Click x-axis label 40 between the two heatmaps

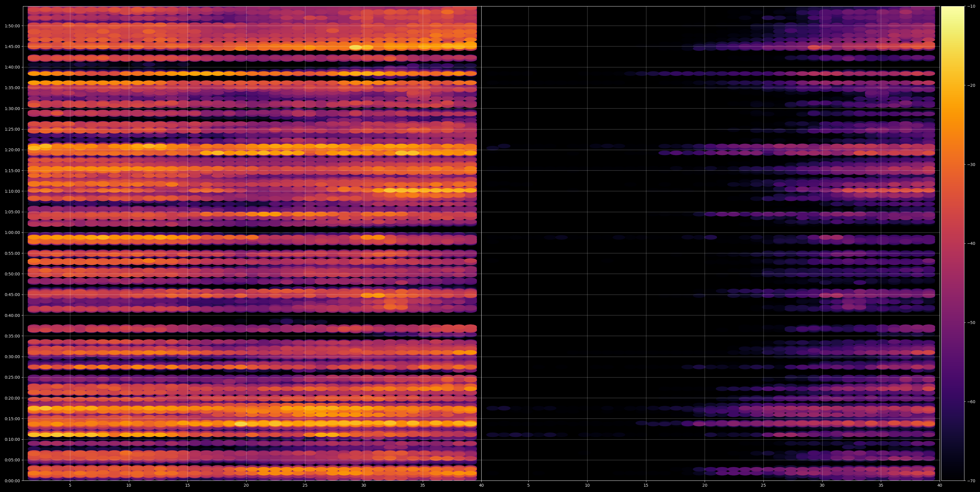pyautogui.click(x=481, y=486)
